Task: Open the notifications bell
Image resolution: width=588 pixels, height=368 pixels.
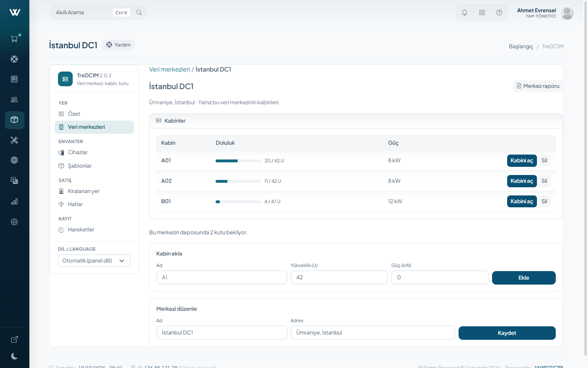Action: coord(465,13)
